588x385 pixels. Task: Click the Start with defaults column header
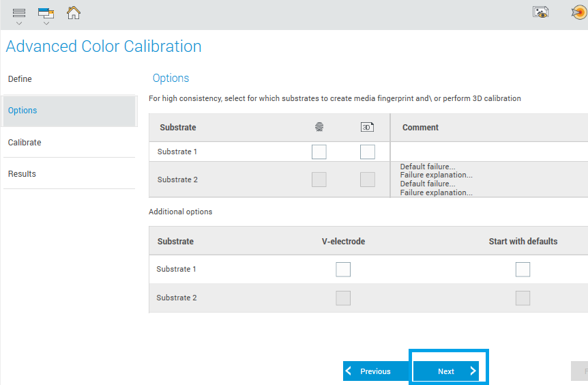(x=523, y=241)
